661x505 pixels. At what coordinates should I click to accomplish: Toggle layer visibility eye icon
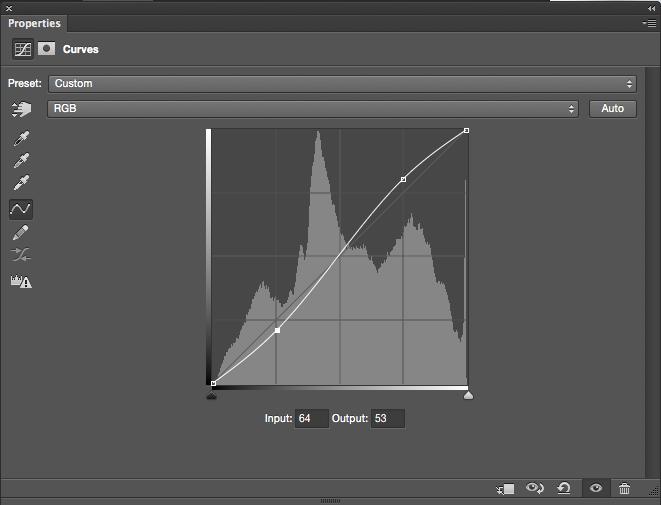[x=596, y=488]
